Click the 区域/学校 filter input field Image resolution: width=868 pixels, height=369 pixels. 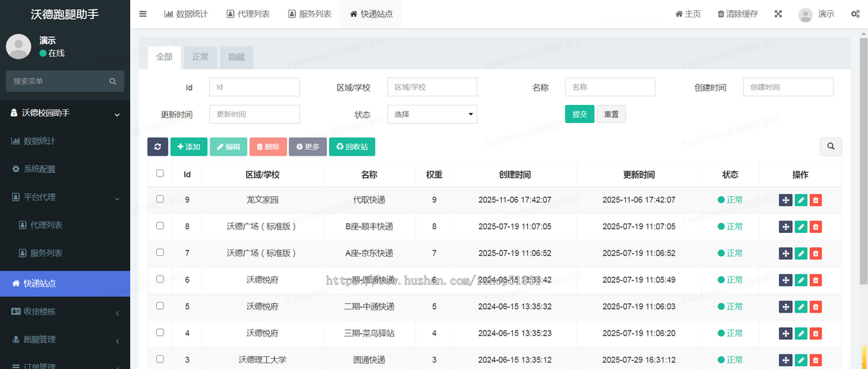pyautogui.click(x=433, y=87)
